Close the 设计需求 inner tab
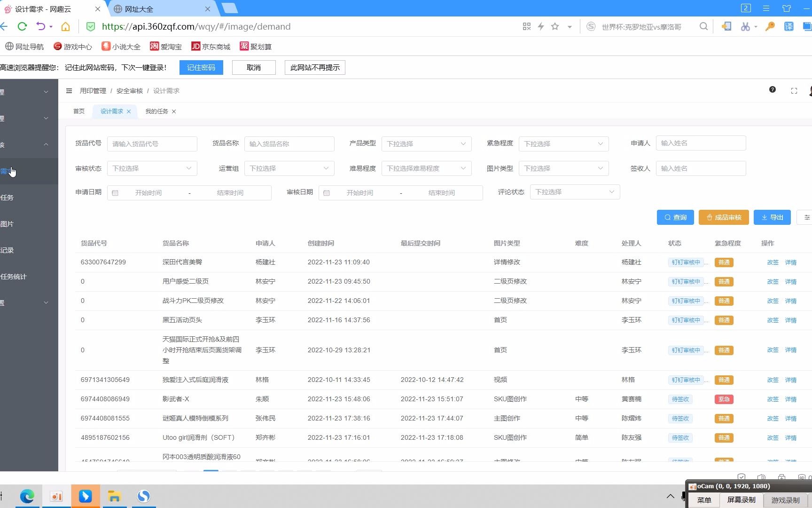The width and height of the screenshot is (812, 508). pos(129,111)
